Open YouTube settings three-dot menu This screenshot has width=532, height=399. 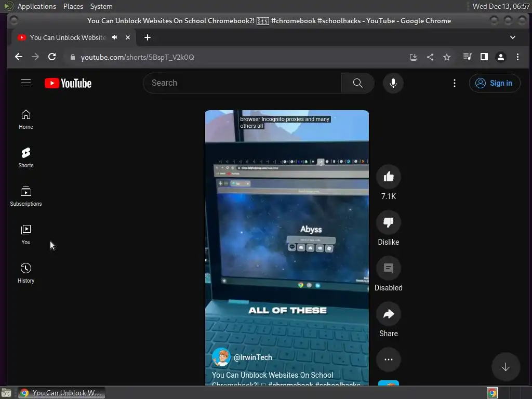[454, 83]
